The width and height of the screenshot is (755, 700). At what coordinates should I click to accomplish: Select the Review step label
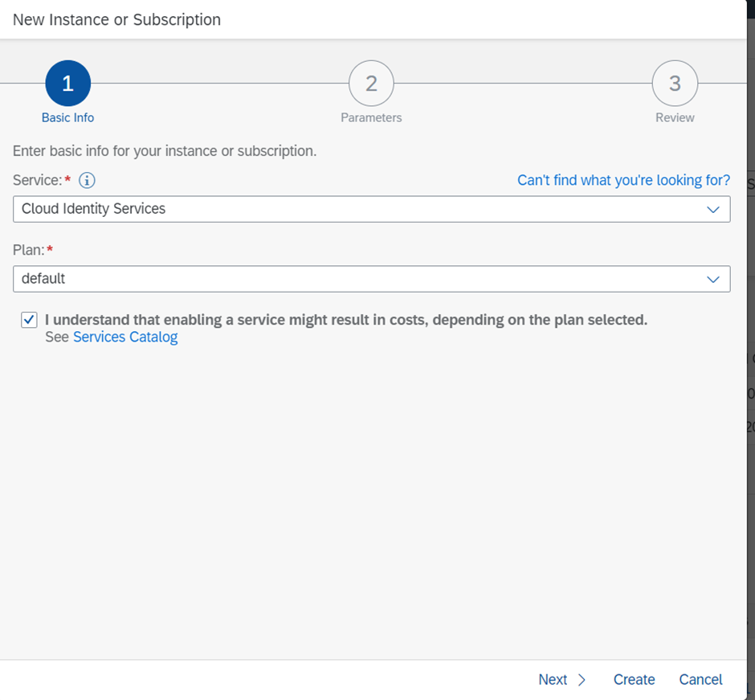675,117
